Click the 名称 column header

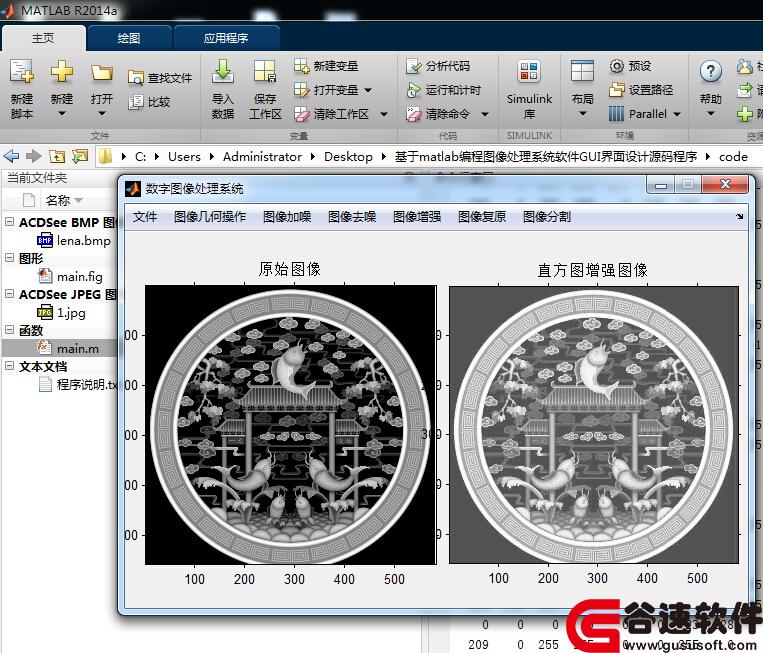pyautogui.click(x=58, y=200)
